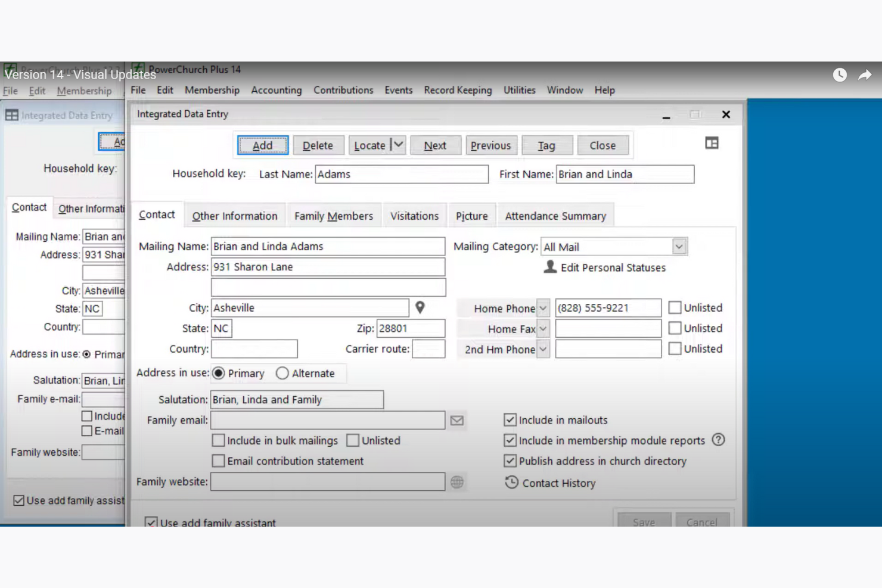
Task: Check Unlisted beside bulk mailings
Action: tap(353, 440)
